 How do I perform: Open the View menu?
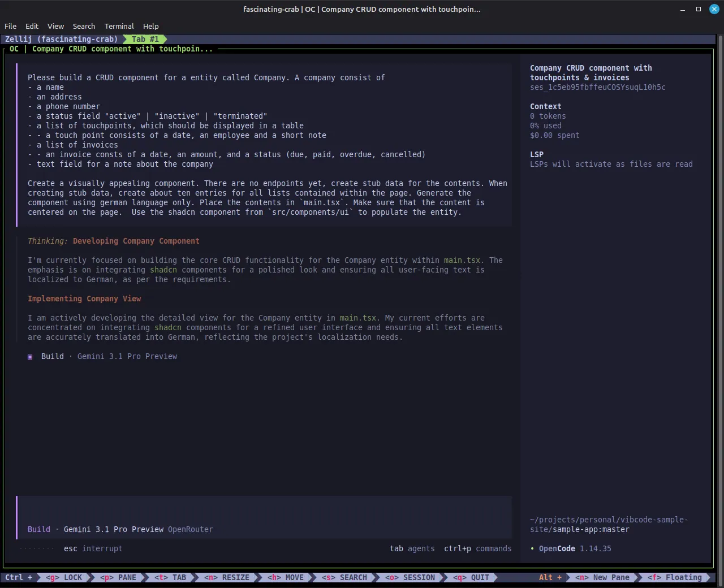55,26
